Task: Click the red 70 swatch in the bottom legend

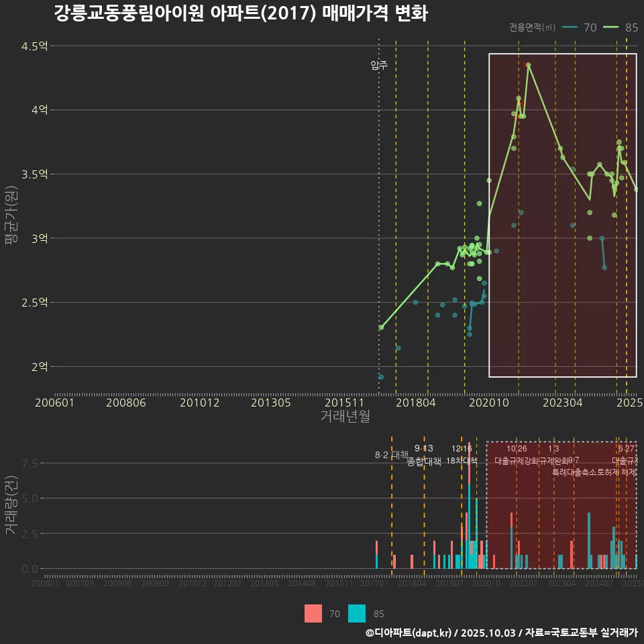Action: tap(313, 613)
